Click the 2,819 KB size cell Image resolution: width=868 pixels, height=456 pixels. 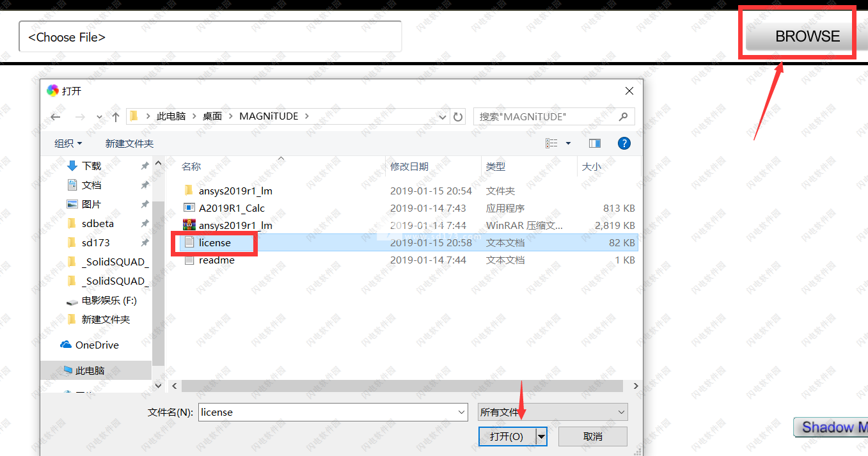(x=615, y=225)
